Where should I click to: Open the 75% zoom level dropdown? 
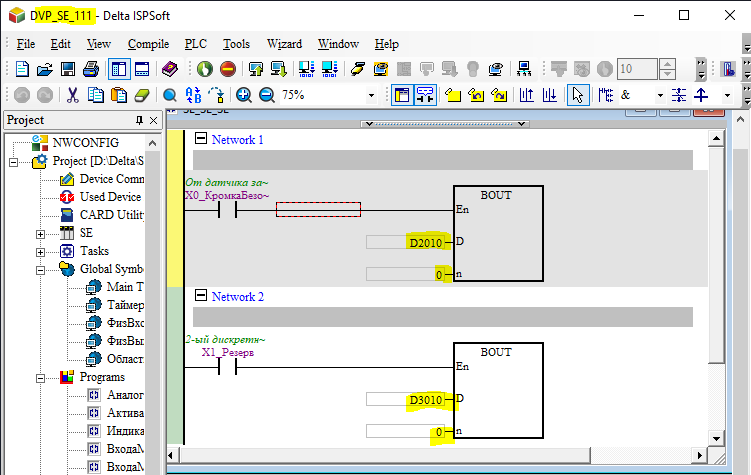click(x=371, y=95)
